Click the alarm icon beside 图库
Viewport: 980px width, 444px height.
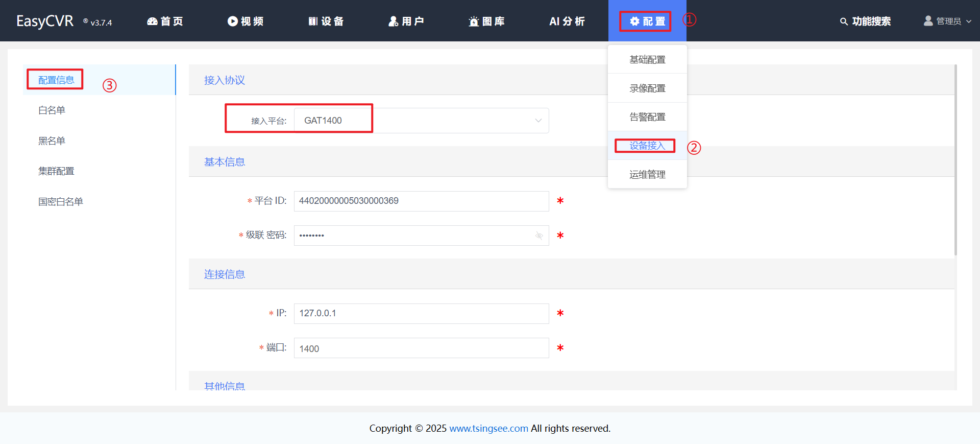[x=474, y=21]
